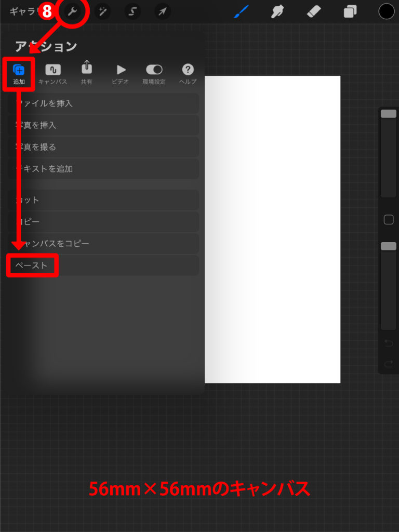Open the ヘルプ help tab
This screenshot has width=399, height=532.
(188, 74)
